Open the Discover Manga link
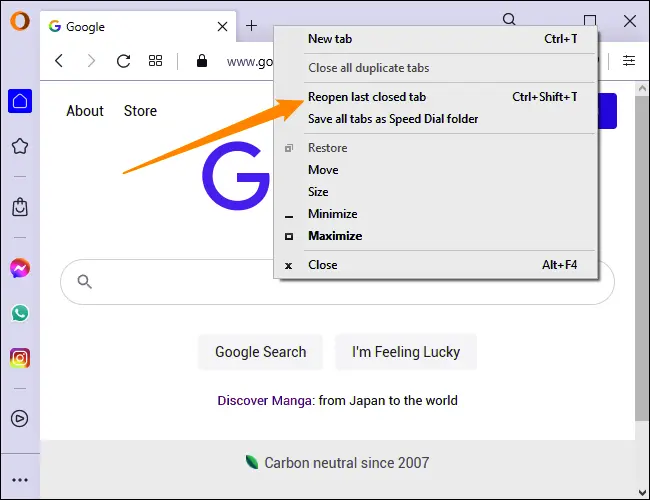This screenshot has height=500, width=650. pos(264,400)
